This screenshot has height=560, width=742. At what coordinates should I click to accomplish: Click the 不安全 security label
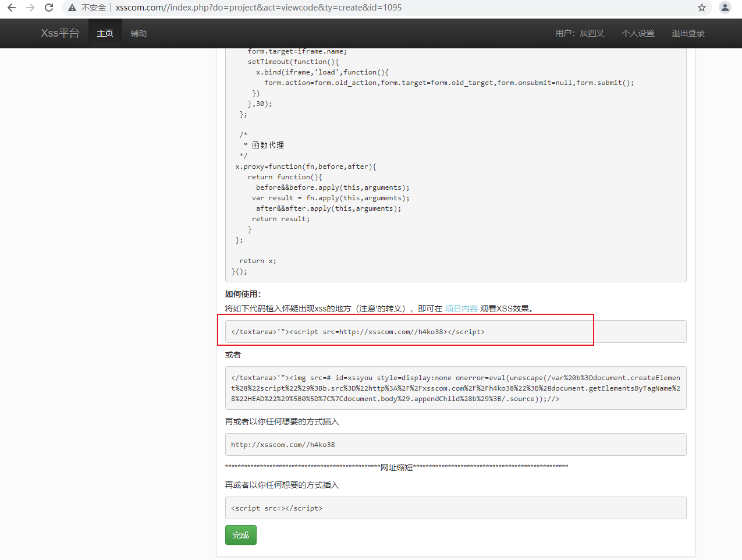pyautogui.click(x=94, y=8)
